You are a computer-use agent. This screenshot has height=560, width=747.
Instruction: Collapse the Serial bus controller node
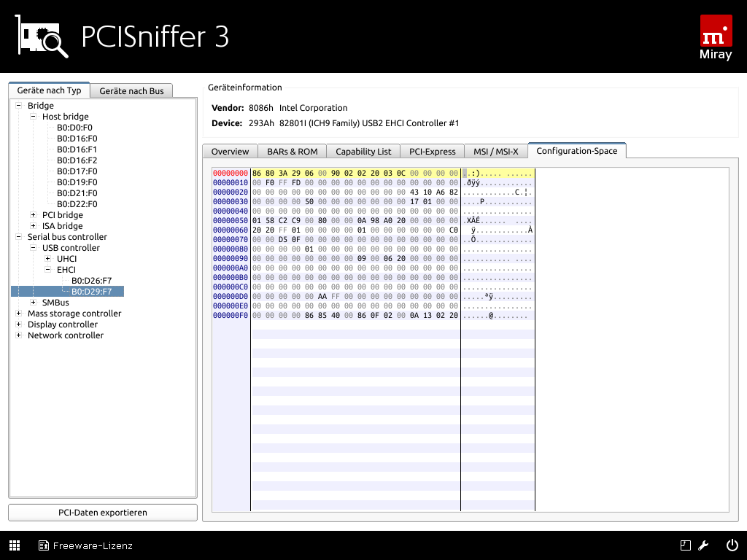[x=18, y=237]
